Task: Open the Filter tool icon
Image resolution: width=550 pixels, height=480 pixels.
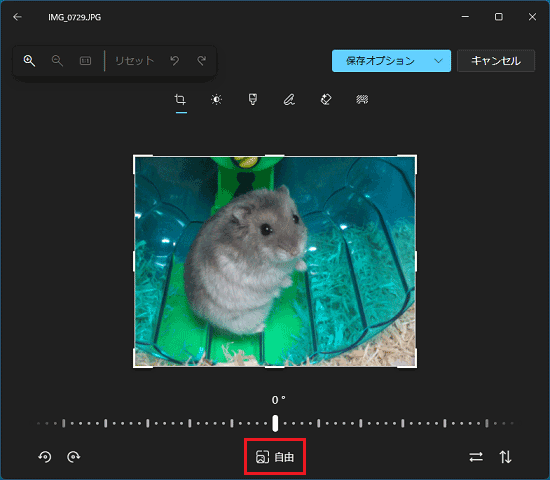Action: [253, 100]
